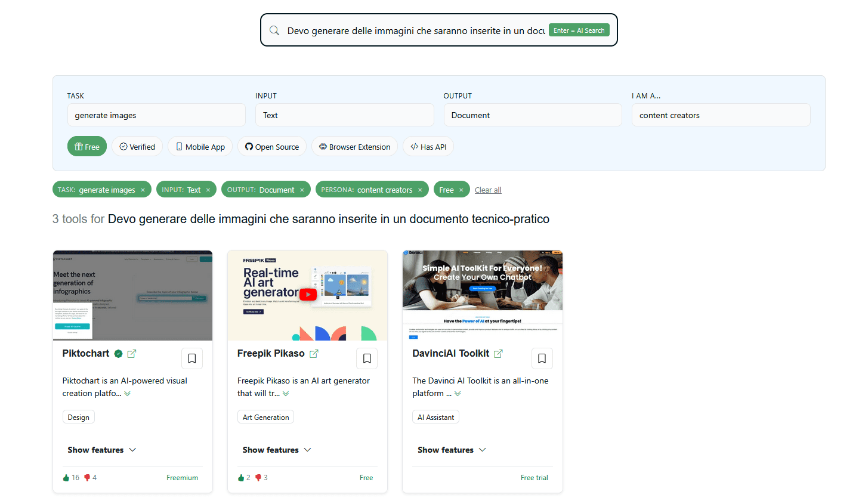The height and width of the screenshot is (504, 862).
Task: Remove the PERSONA content creators chip
Action: click(x=420, y=190)
